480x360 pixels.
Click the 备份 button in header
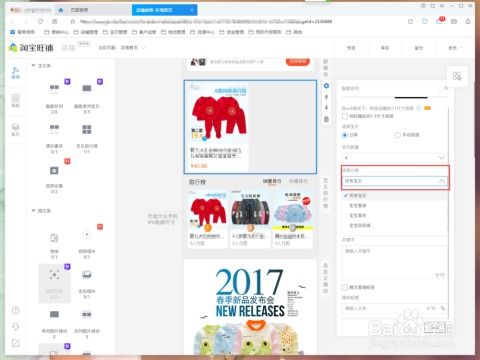(x=419, y=48)
